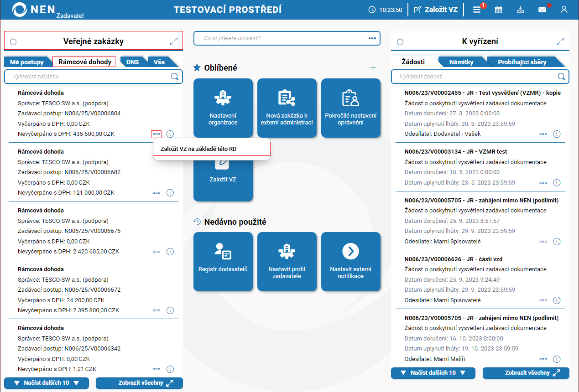
Task: Click text Odesílatel: Marní Malíři
Action: point(435,359)
